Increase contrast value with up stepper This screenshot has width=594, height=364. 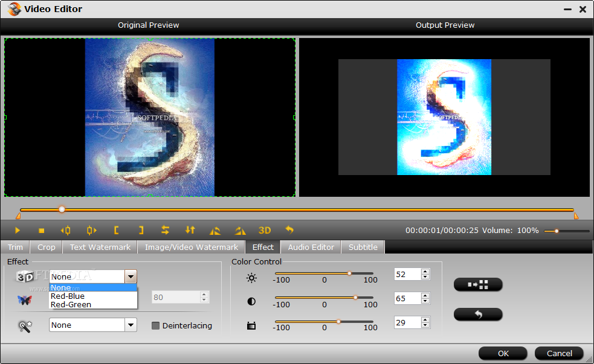click(x=425, y=296)
